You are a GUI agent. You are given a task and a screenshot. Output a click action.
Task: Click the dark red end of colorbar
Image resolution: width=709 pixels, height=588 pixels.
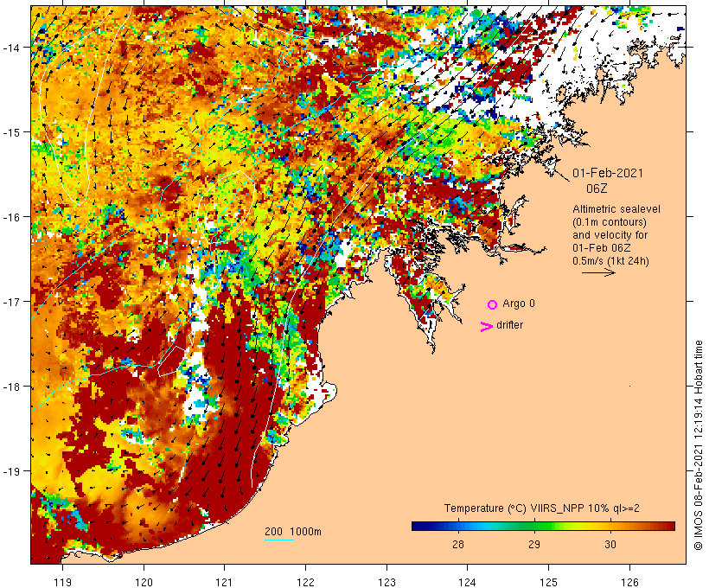pyautogui.click(x=669, y=526)
